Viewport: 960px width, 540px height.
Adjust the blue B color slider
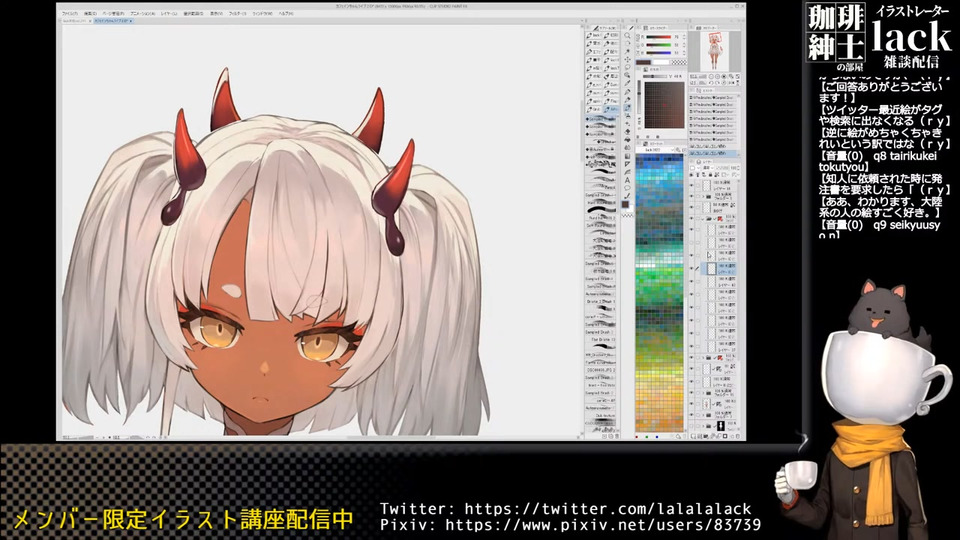(658, 53)
